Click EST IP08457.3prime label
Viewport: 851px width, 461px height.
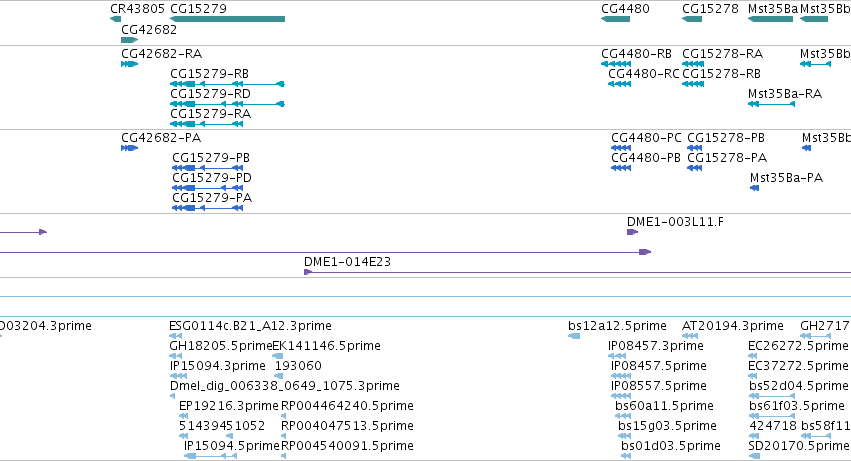pos(656,346)
